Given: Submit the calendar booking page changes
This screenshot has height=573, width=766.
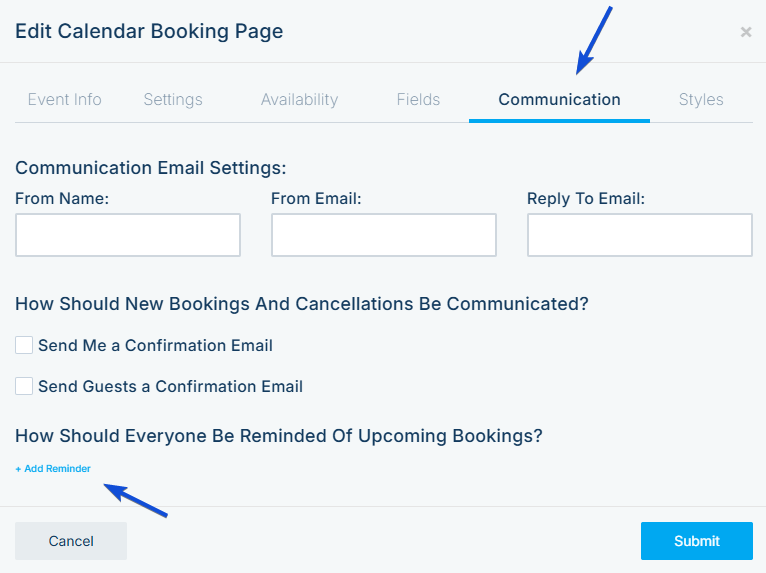Looking at the screenshot, I should [697, 541].
